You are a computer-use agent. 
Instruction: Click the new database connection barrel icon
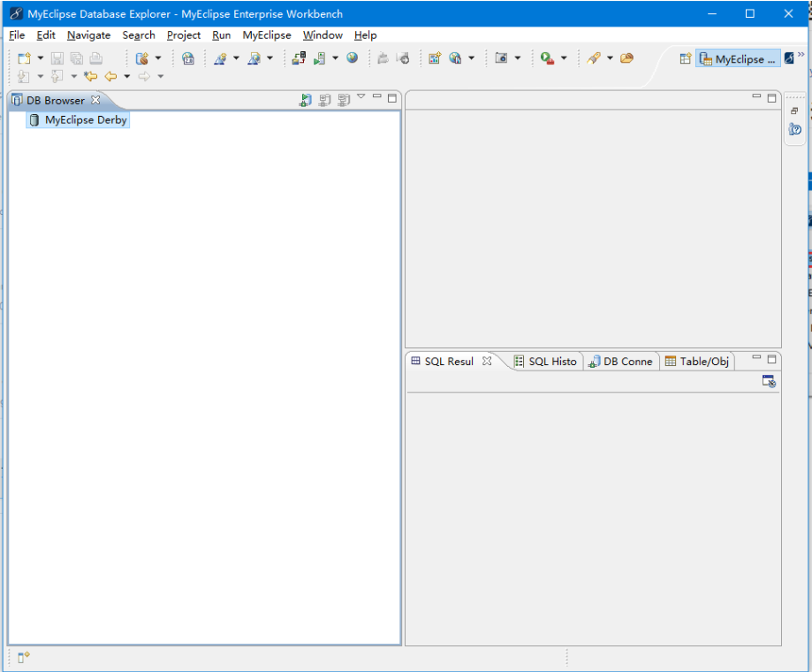pos(142,58)
